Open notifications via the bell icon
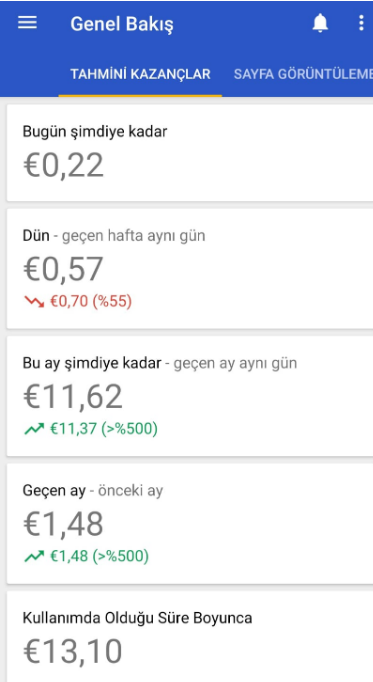 tap(320, 23)
